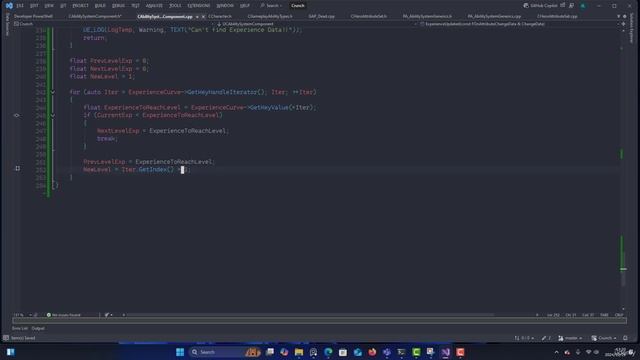Open the Tools menu

tap(175, 6)
